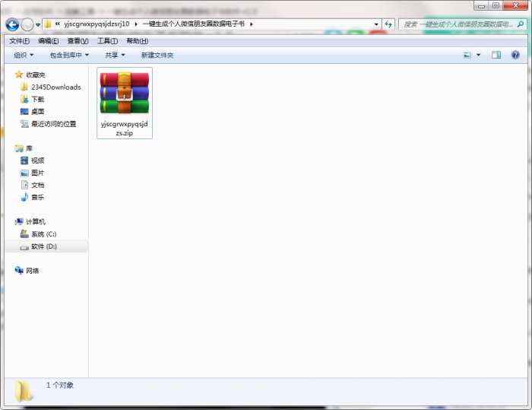This screenshot has height=410, width=532.
Task: Select the 一键生成个人微信朋友圈数据电子书 breadcrumb
Action: tap(193, 24)
